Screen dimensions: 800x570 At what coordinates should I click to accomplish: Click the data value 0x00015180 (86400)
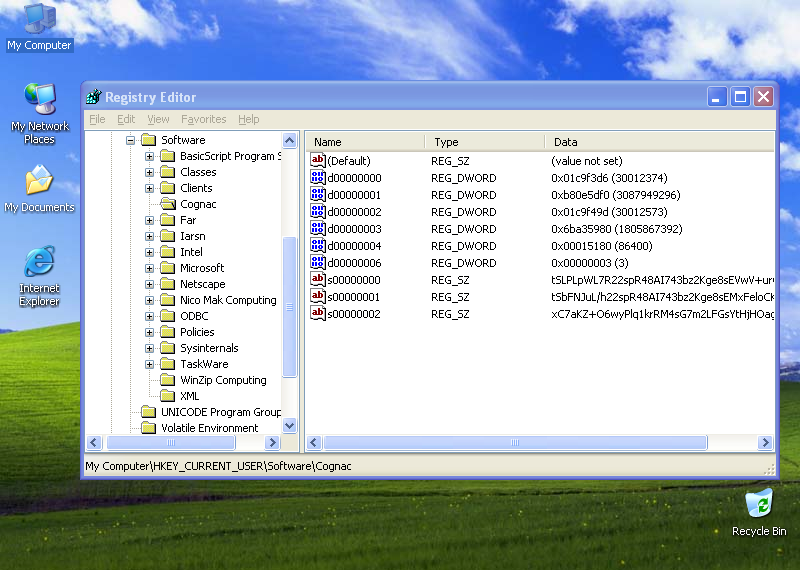point(602,246)
